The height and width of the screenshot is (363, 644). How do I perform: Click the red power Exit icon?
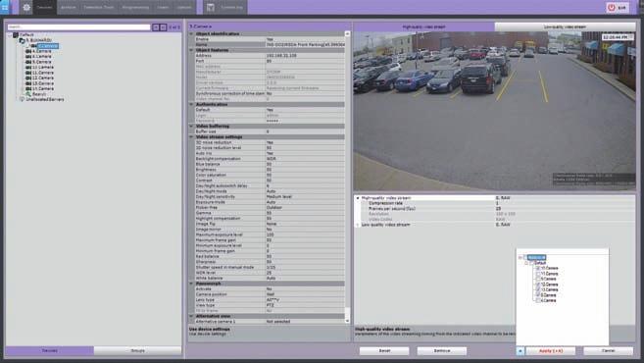(x=611, y=8)
